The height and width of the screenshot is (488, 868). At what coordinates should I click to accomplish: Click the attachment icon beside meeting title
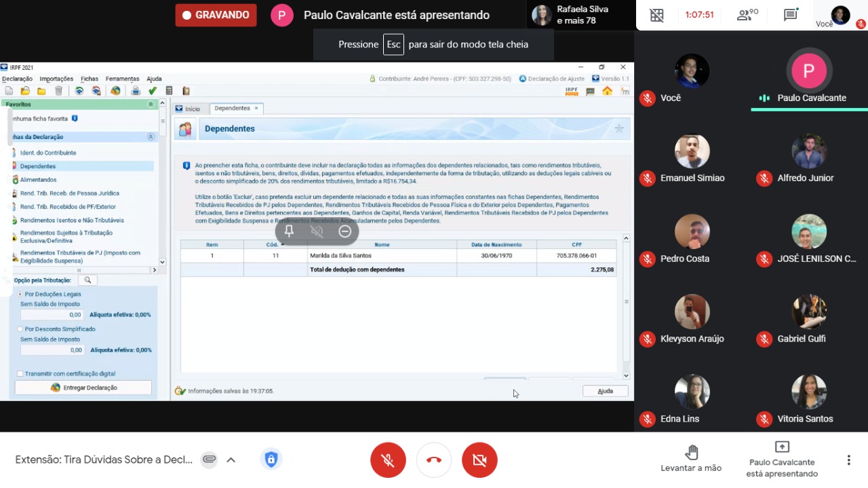click(210, 459)
